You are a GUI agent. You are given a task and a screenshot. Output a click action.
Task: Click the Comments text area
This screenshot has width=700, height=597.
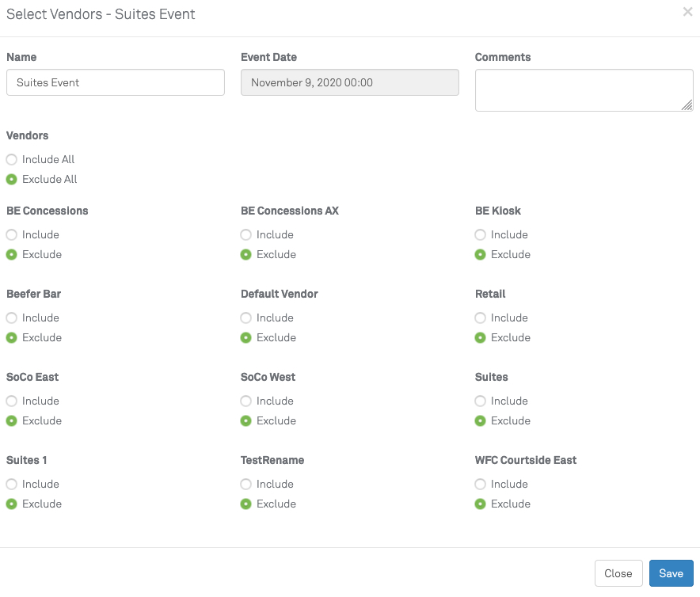coord(584,89)
